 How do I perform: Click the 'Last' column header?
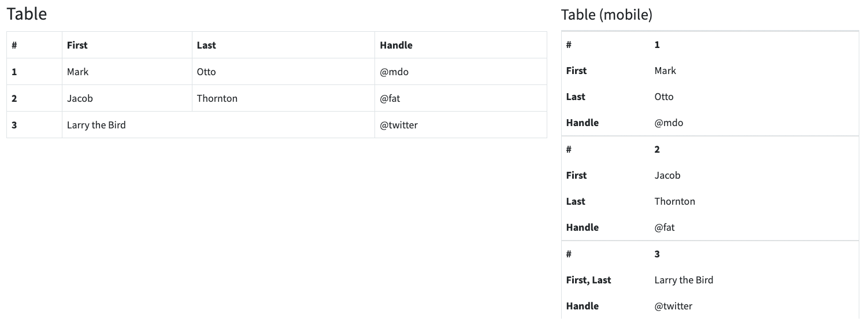tap(283, 45)
